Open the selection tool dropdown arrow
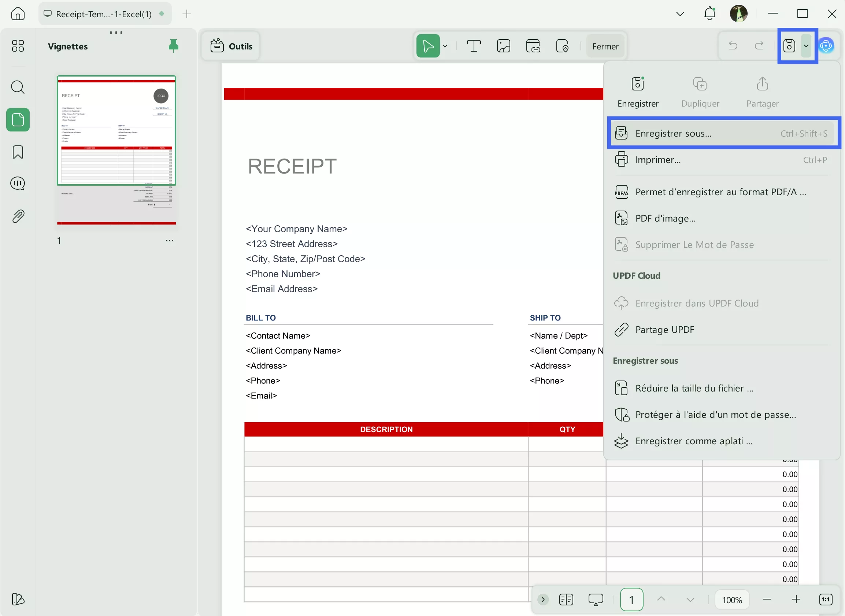The image size is (845, 616). [445, 46]
